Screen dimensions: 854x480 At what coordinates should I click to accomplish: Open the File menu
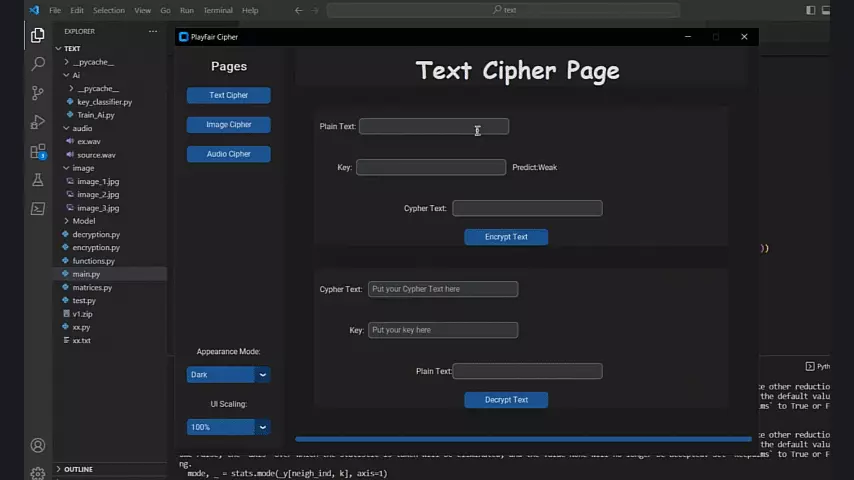click(55, 10)
